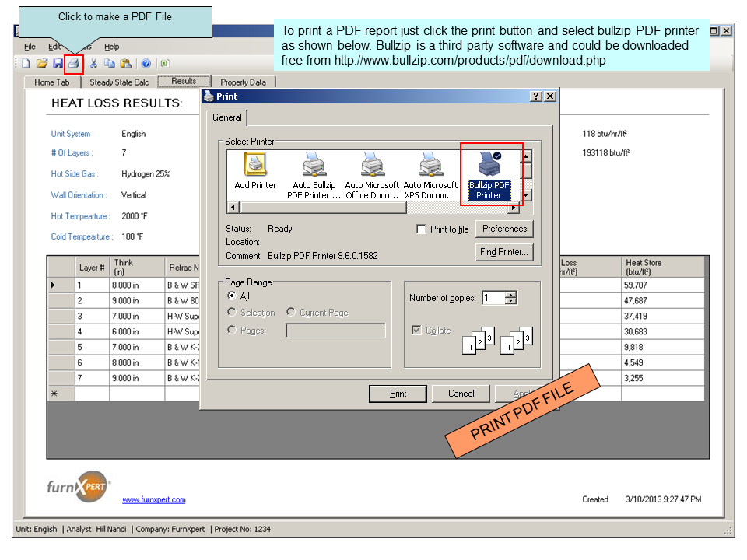
Task: Click the printer list horizontal scrollbar thumb
Action: (324, 208)
